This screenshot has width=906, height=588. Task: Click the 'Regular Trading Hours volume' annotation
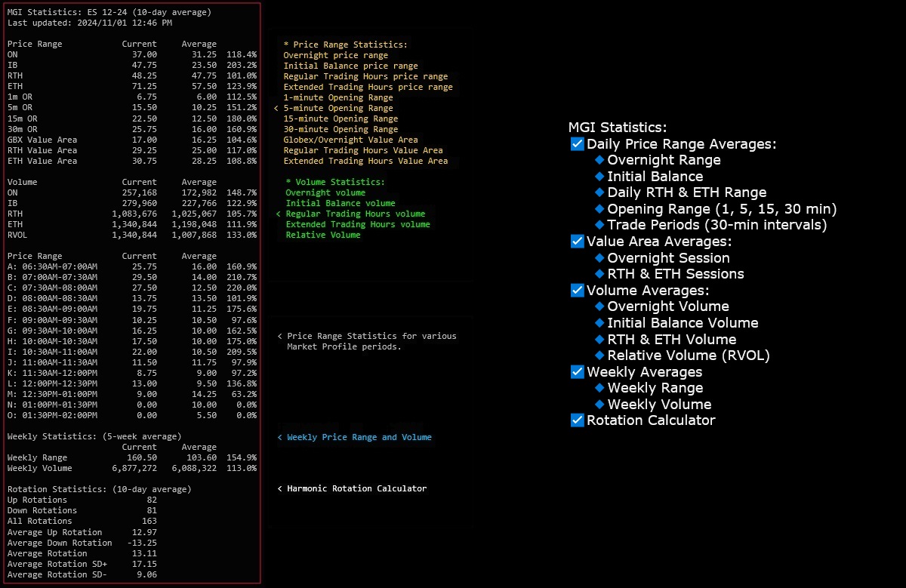(356, 214)
